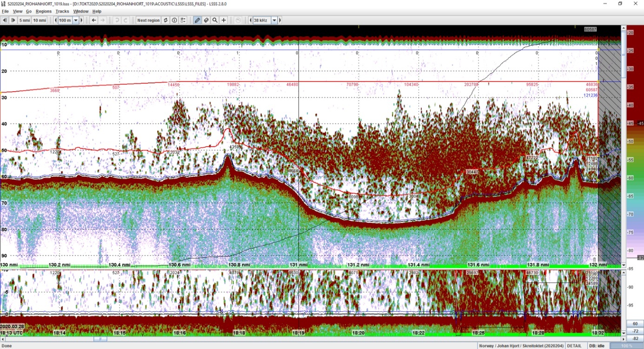The width and height of the screenshot is (644, 349).
Task: Expand the 100 m depth range dropdown
Action: tap(76, 20)
